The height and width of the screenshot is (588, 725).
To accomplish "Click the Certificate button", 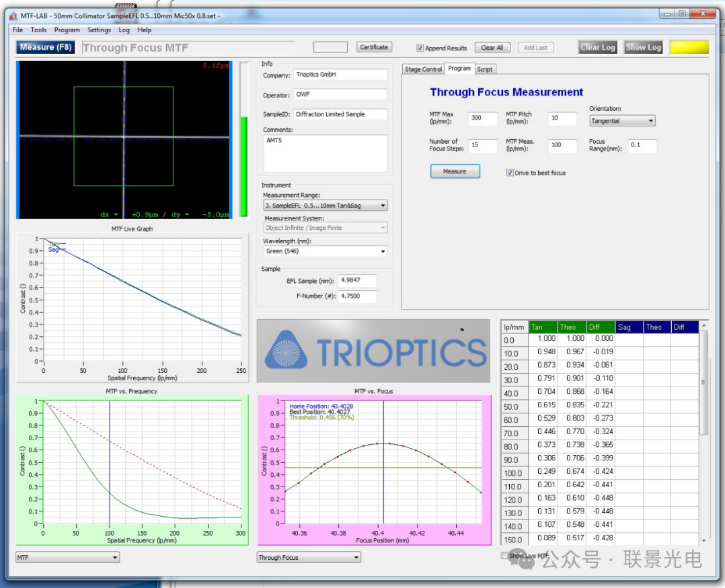I will (x=374, y=47).
